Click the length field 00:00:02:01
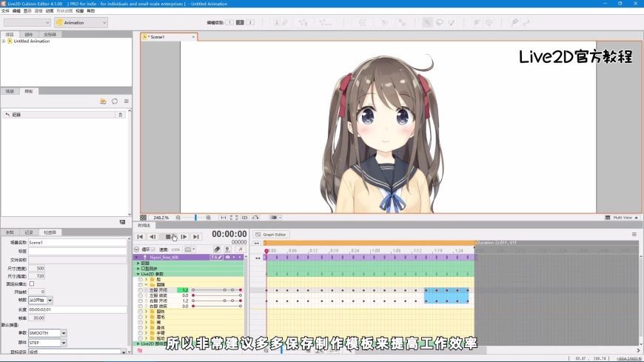The width and height of the screenshot is (644, 362). [77, 309]
